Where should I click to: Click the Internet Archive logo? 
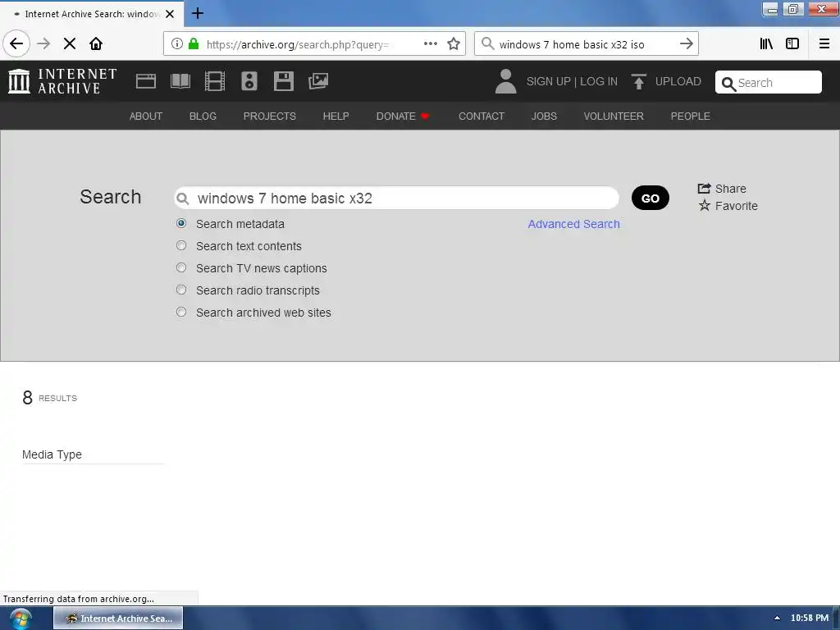(62, 81)
